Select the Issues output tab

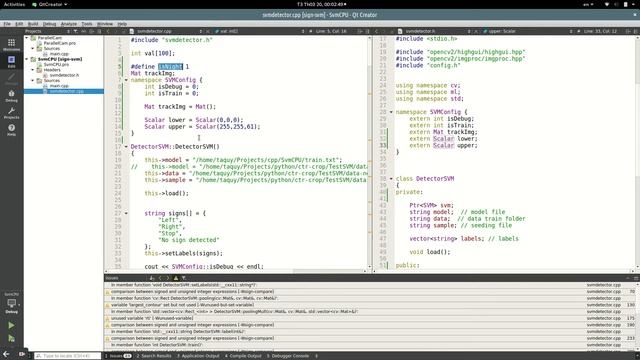pos(118,356)
